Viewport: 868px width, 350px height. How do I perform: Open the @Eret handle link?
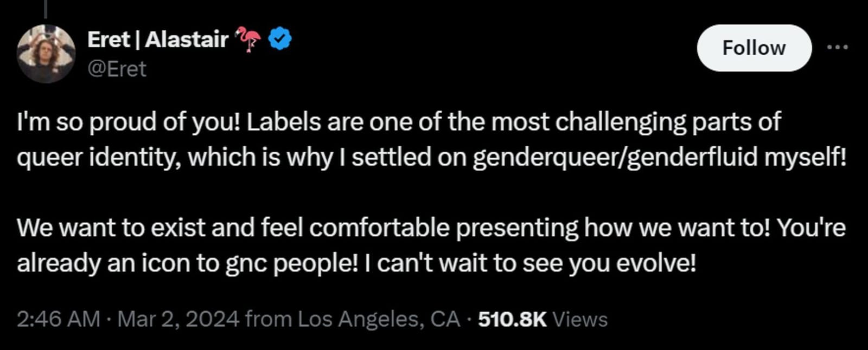coord(117,69)
